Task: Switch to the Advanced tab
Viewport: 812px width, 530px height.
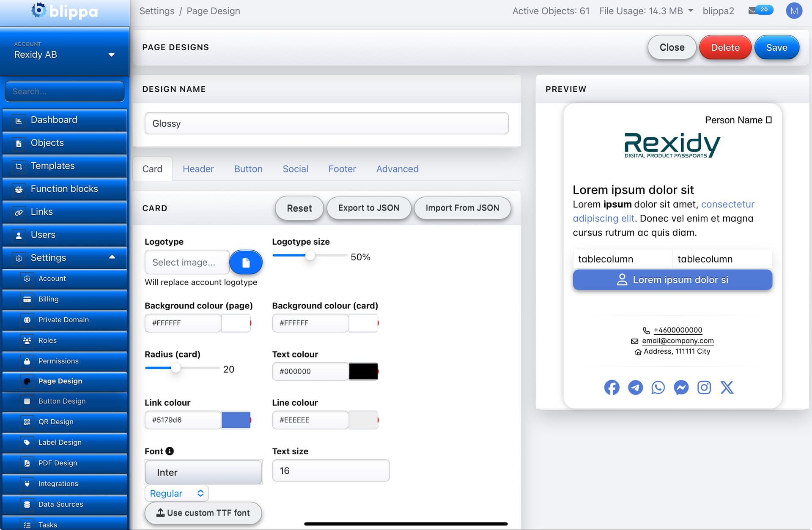Action: pyautogui.click(x=397, y=169)
